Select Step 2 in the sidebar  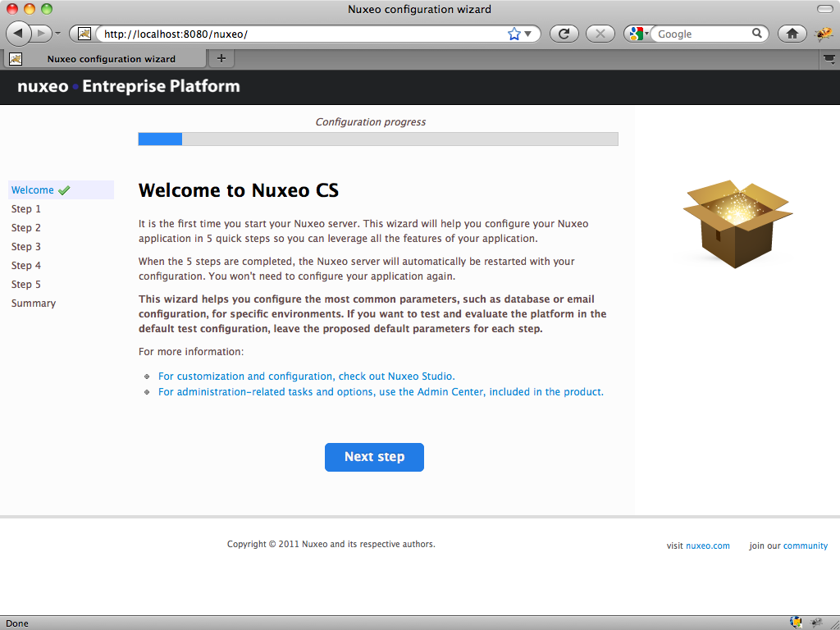pyautogui.click(x=25, y=228)
